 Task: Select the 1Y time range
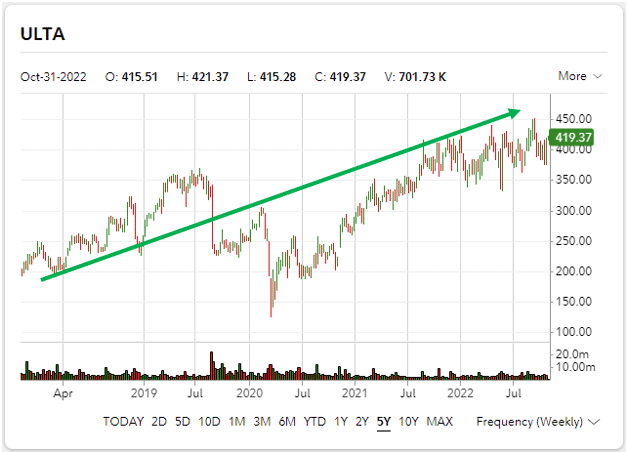click(x=341, y=422)
